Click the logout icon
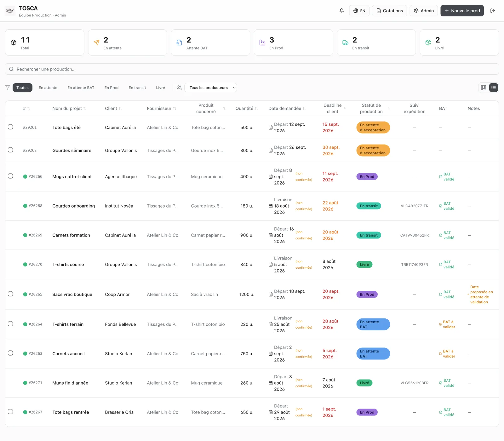The height and width of the screenshot is (441, 504). tap(493, 11)
